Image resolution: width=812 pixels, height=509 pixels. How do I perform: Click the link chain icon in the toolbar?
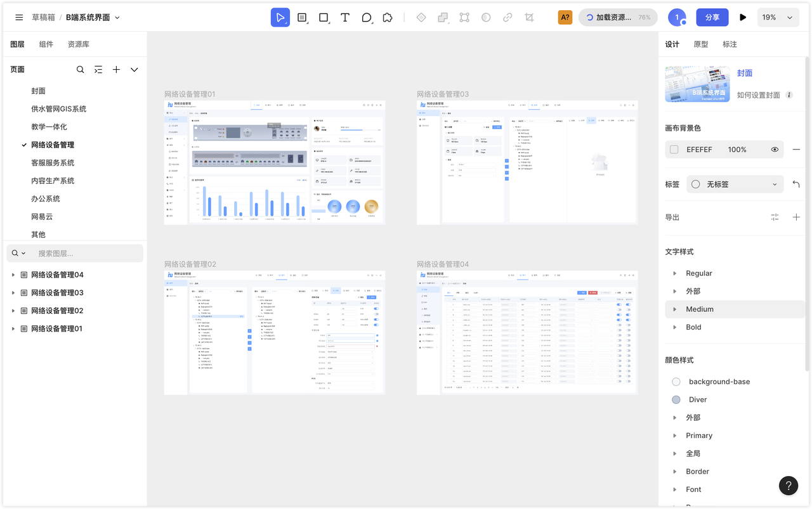[507, 18]
